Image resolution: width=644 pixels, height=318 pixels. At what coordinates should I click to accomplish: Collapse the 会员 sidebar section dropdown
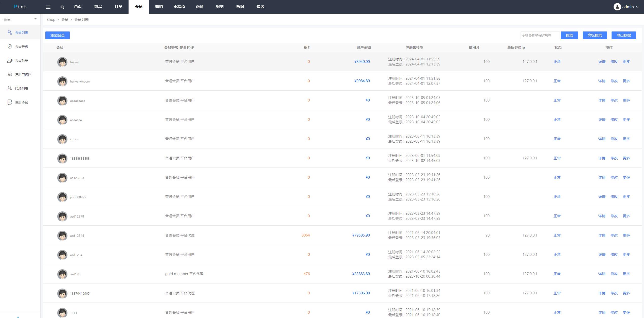(x=35, y=19)
